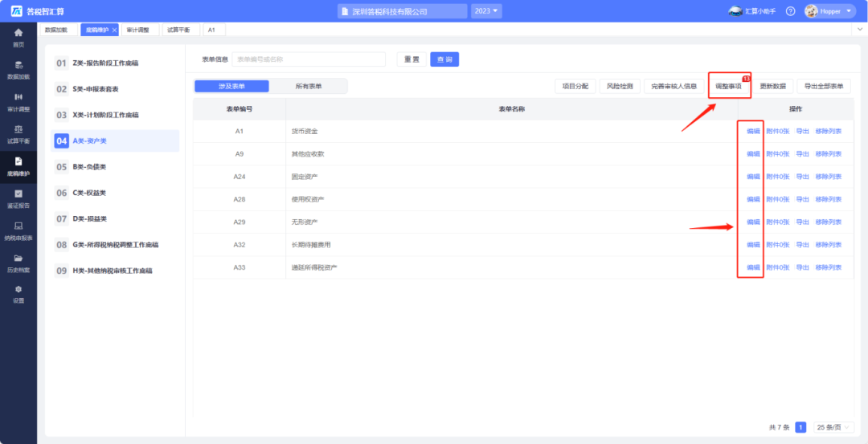
Task: Select 07 D类-损益类
Action: click(115, 219)
